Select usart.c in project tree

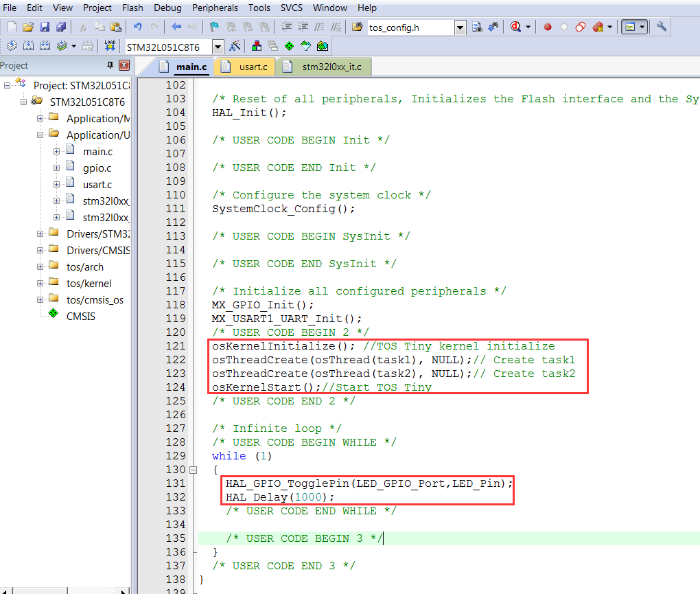coord(97,185)
